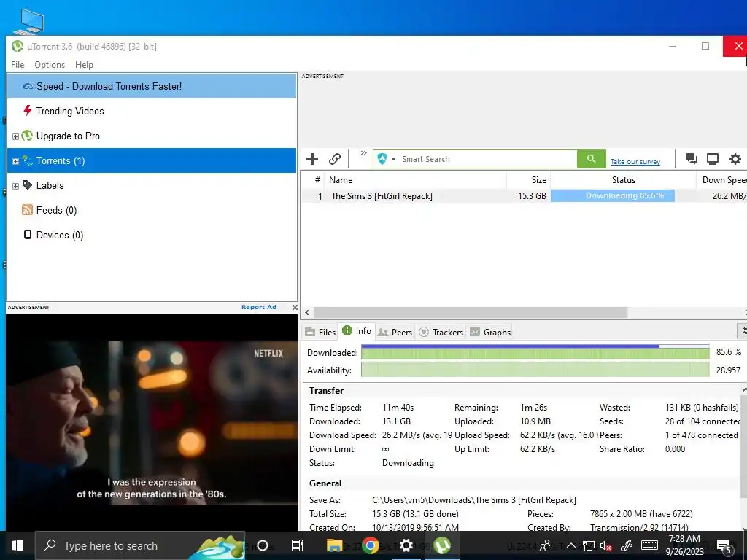
Task: Click the Add Torrent plus icon
Action: [312, 159]
